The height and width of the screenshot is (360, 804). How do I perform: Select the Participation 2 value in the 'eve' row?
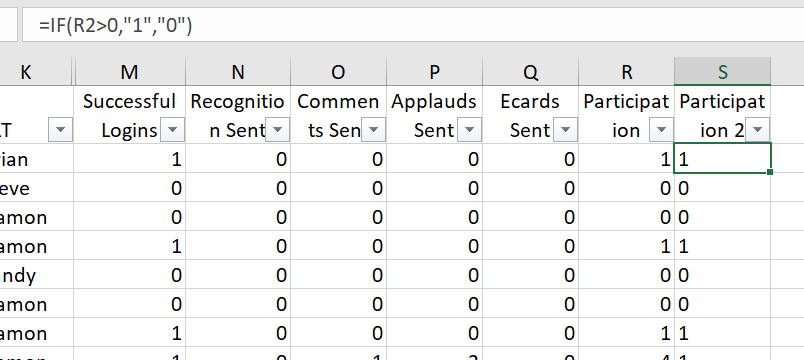coord(722,188)
